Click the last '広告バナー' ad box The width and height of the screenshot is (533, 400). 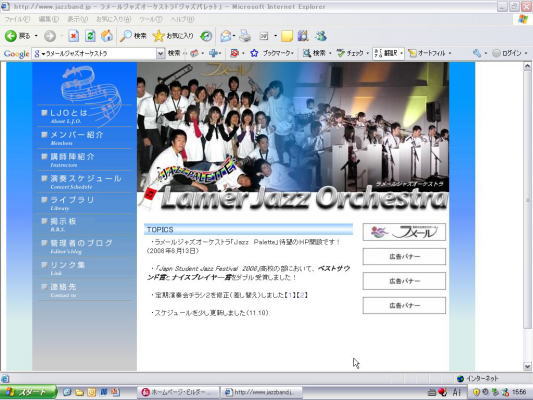point(404,306)
